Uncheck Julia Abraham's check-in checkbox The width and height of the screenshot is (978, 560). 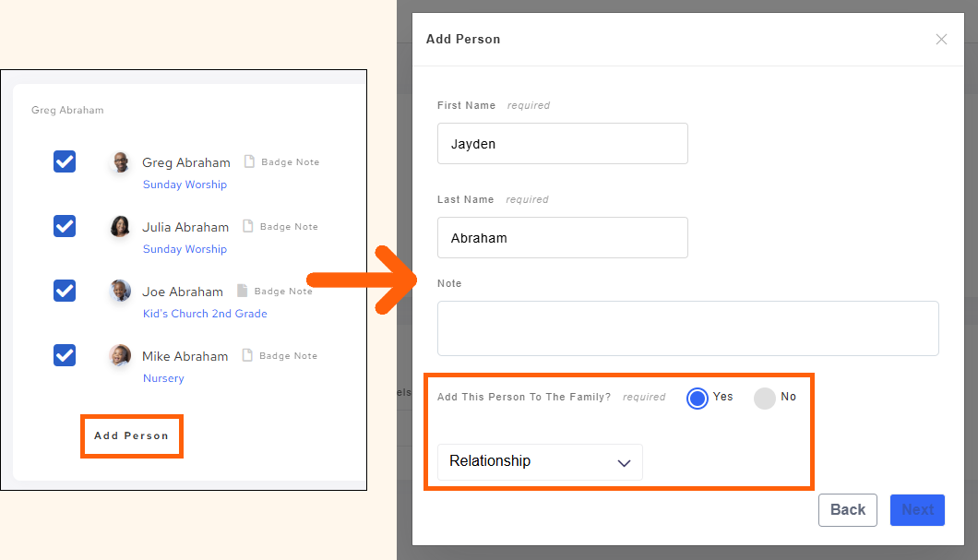64,226
